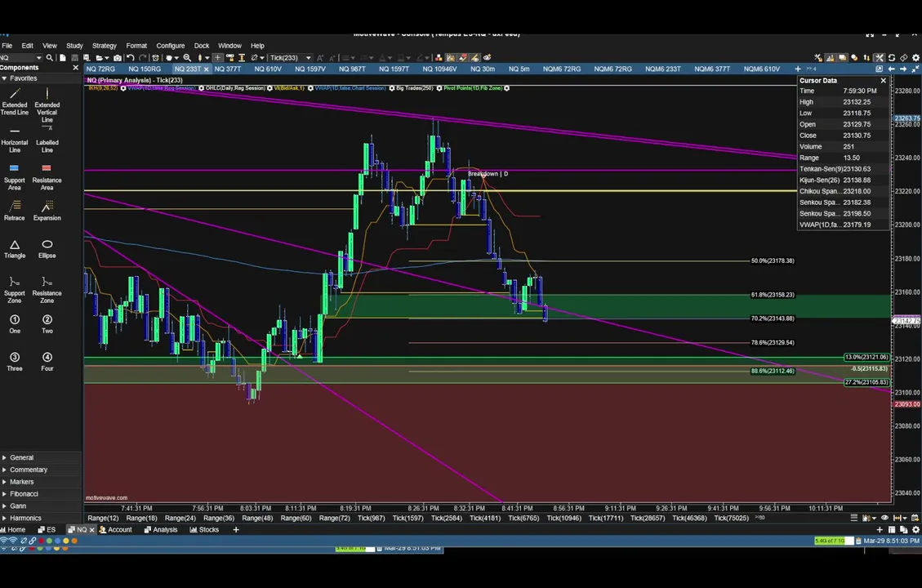The image size is (922, 588).
Task: Open the Account page tab
Action: pyautogui.click(x=115, y=530)
